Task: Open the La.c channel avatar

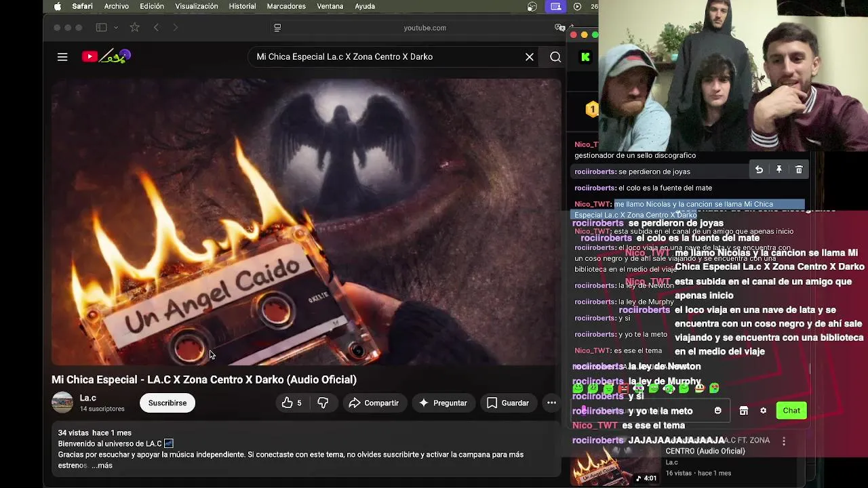Action: [62, 403]
